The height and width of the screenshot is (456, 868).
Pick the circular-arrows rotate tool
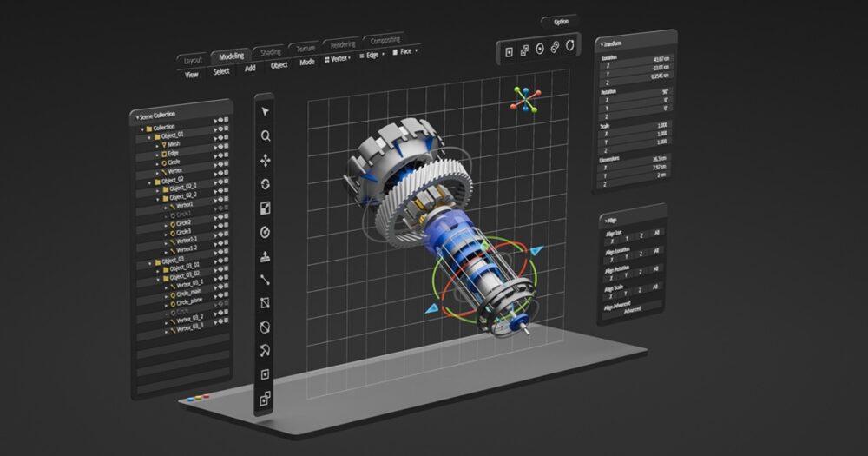(x=265, y=184)
